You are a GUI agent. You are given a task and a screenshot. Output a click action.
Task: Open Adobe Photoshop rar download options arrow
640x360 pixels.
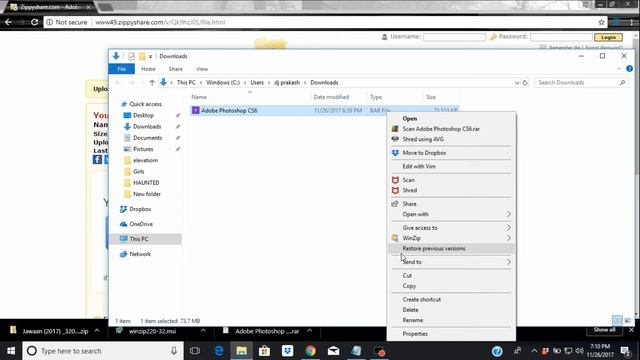click(309, 331)
